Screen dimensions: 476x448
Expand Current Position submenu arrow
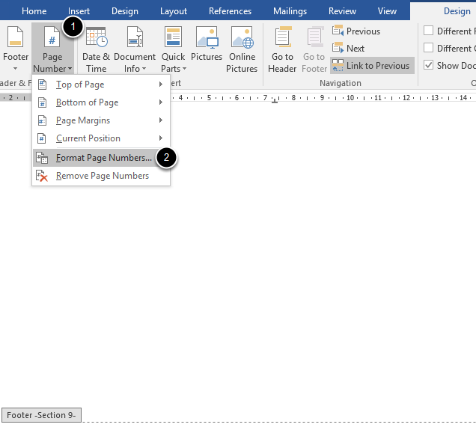coord(161,138)
